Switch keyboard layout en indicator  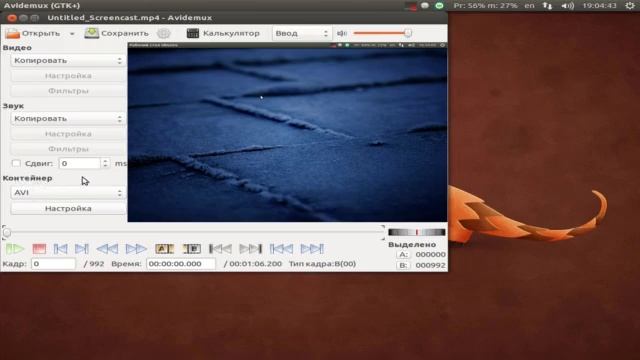529,6
